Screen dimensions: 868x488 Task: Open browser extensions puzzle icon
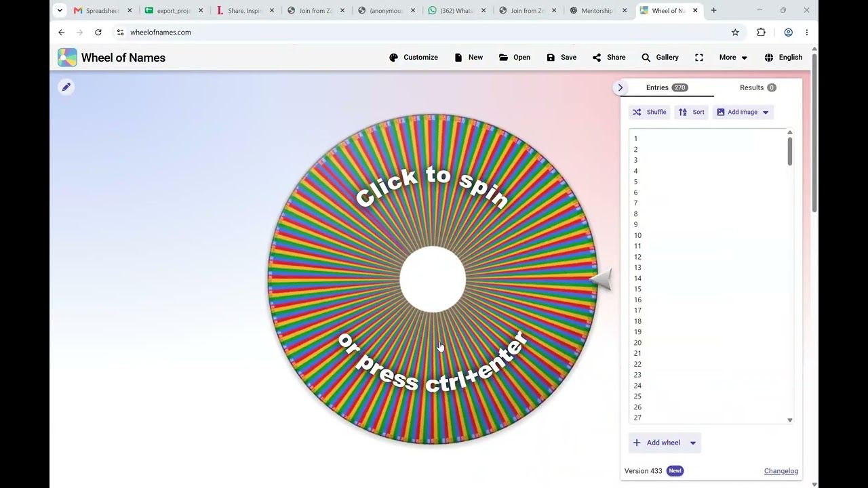(x=761, y=32)
